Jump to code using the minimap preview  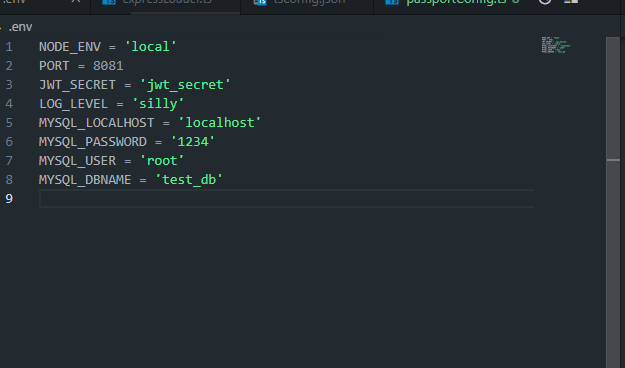[556, 45]
